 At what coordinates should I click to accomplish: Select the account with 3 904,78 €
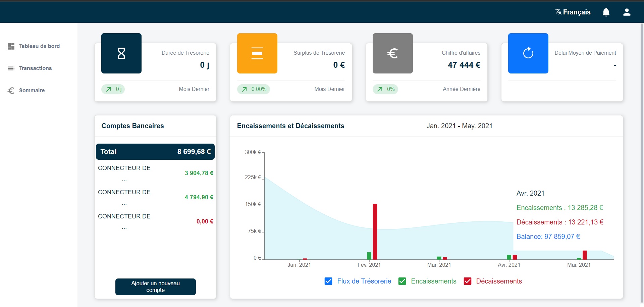point(155,173)
